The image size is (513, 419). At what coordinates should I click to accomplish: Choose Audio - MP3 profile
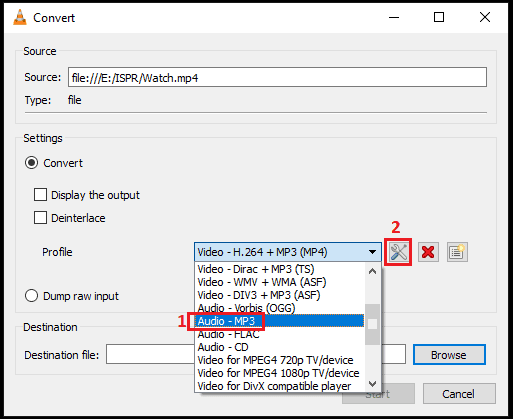coord(279,321)
